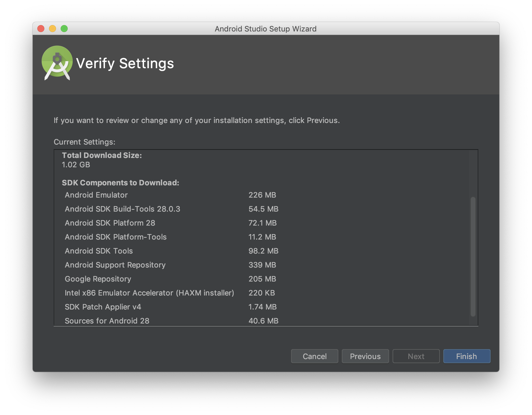Click the Cancel button

(x=314, y=356)
